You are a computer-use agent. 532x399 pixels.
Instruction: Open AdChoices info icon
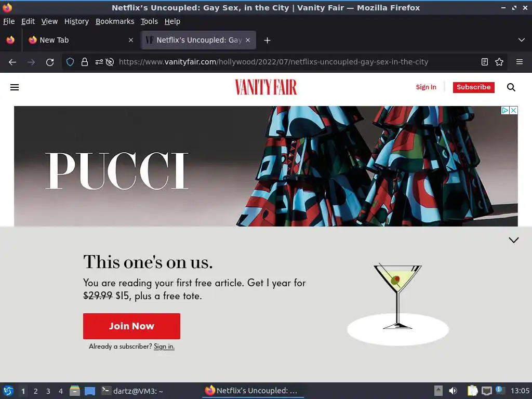(x=505, y=110)
